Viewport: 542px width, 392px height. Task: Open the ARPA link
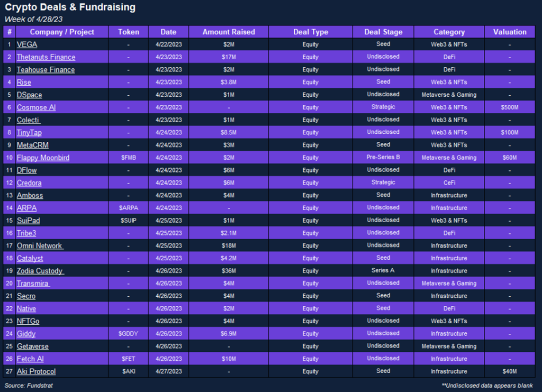coord(27,208)
